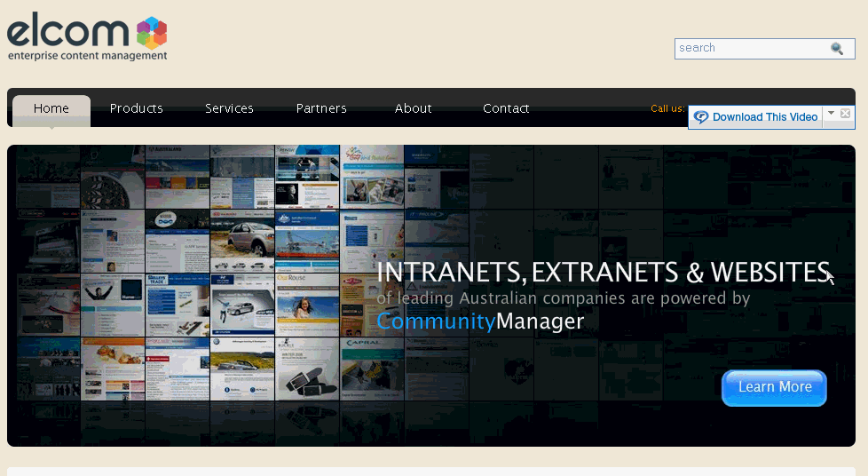Click the Intranets, Extranets & Websites headline

(604, 272)
